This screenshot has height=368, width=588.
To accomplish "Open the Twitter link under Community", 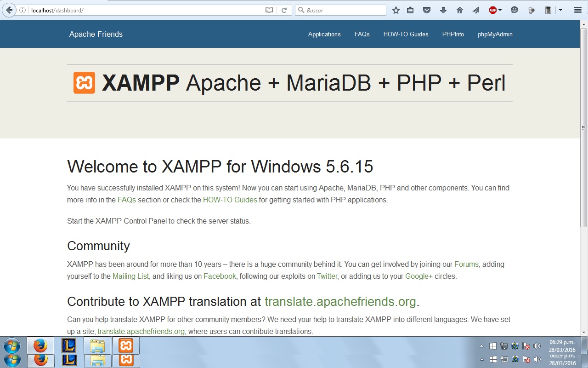I will 327,276.
